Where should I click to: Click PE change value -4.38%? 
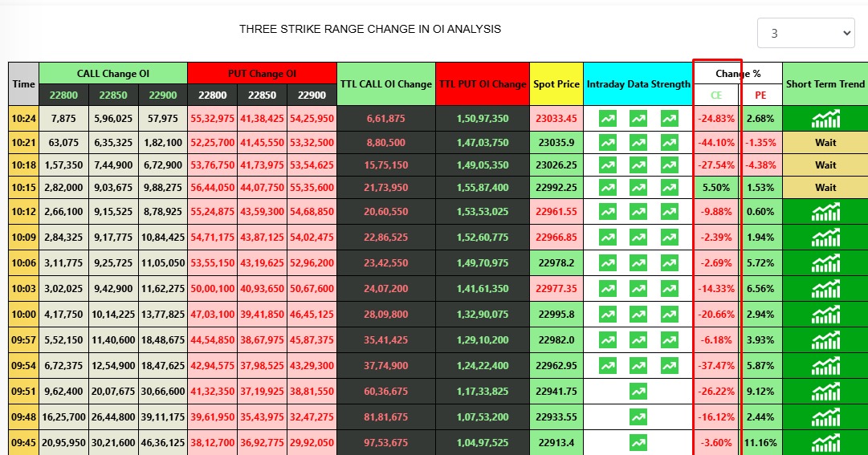(760, 165)
